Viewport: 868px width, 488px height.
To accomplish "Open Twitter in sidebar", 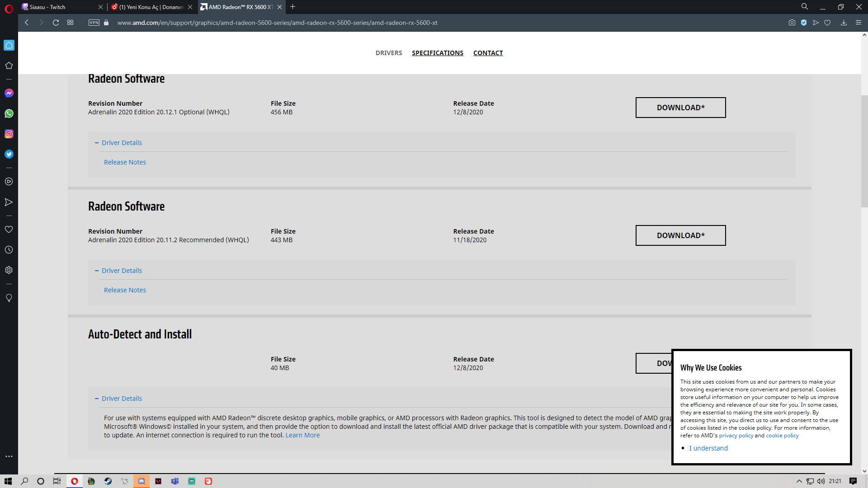I will point(9,154).
